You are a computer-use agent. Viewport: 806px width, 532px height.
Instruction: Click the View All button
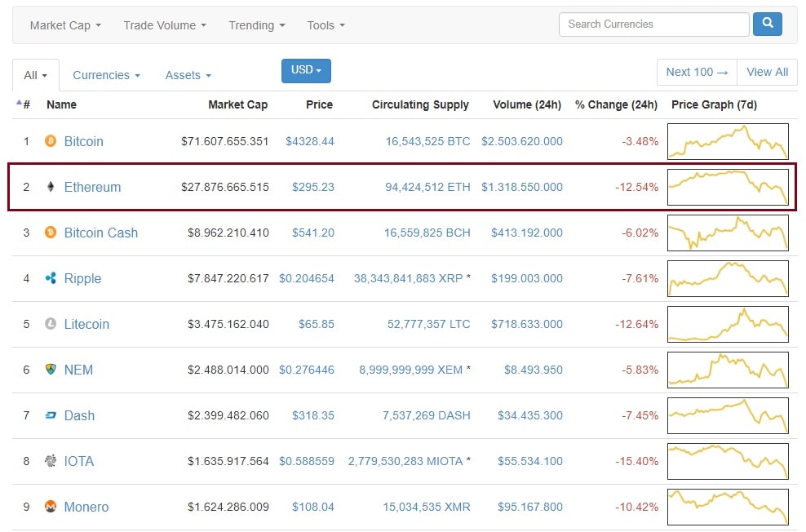pyautogui.click(x=767, y=72)
